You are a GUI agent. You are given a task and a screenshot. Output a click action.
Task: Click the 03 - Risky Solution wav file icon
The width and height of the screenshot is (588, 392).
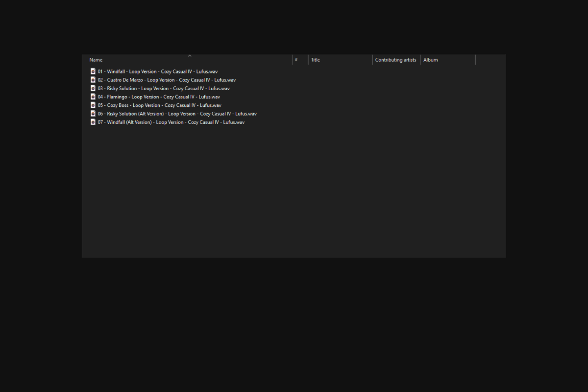(x=93, y=88)
